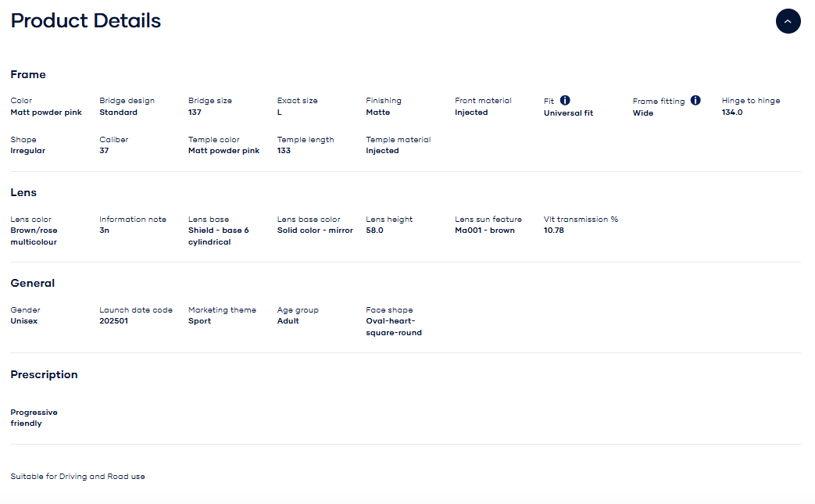Image resolution: width=815 pixels, height=504 pixels.
Task: Click the Sport marketing theme value
Action: 199,321
